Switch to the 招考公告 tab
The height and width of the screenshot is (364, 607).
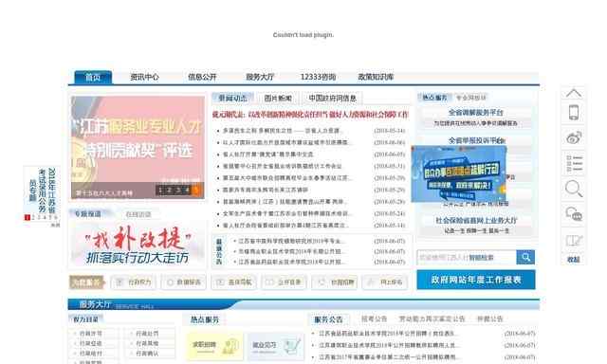(x=374, y=319)
